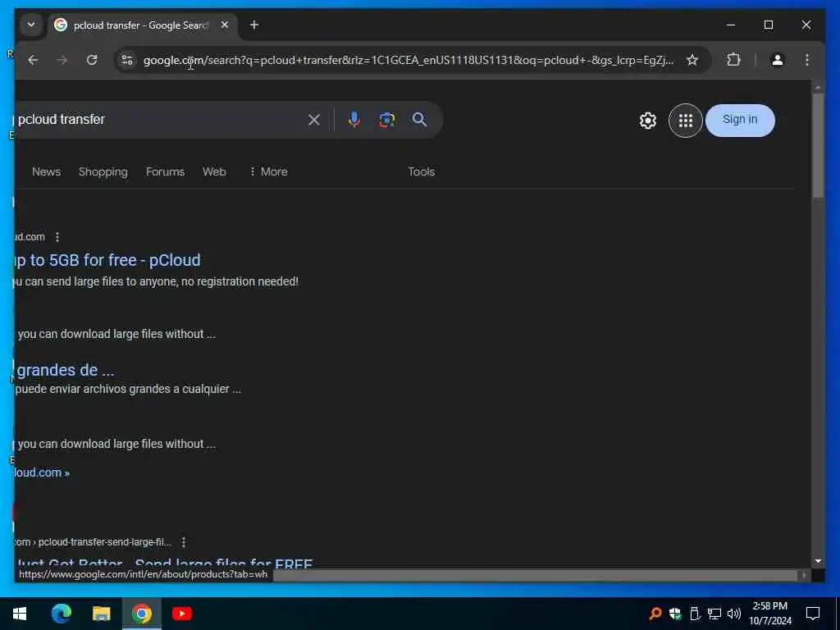The image size is (840, 630).
Task: Click the browser forward arrow
Action: [x=62, y=60]
